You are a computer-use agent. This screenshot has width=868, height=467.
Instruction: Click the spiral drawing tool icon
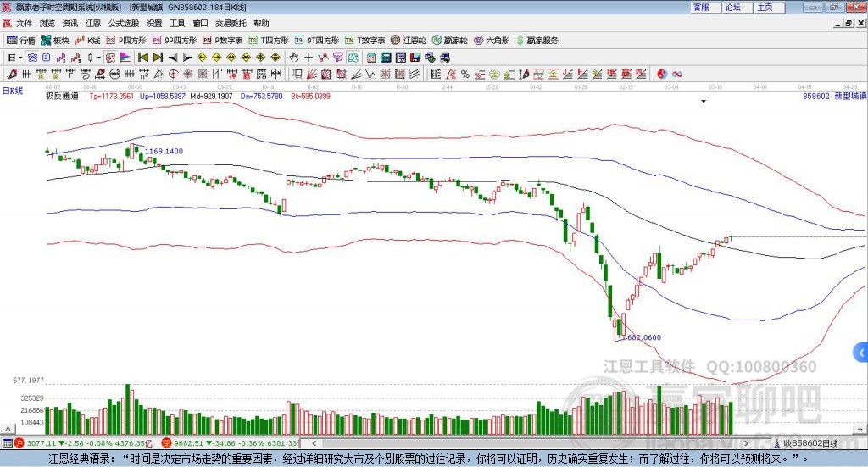pos(86,74)
